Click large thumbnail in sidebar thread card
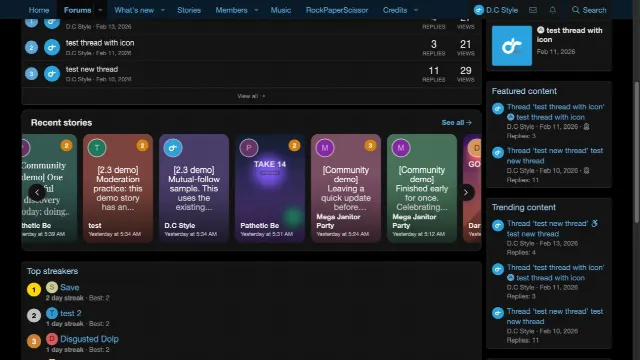The height and width of the screenshot is (360, 640). point(512,46)
